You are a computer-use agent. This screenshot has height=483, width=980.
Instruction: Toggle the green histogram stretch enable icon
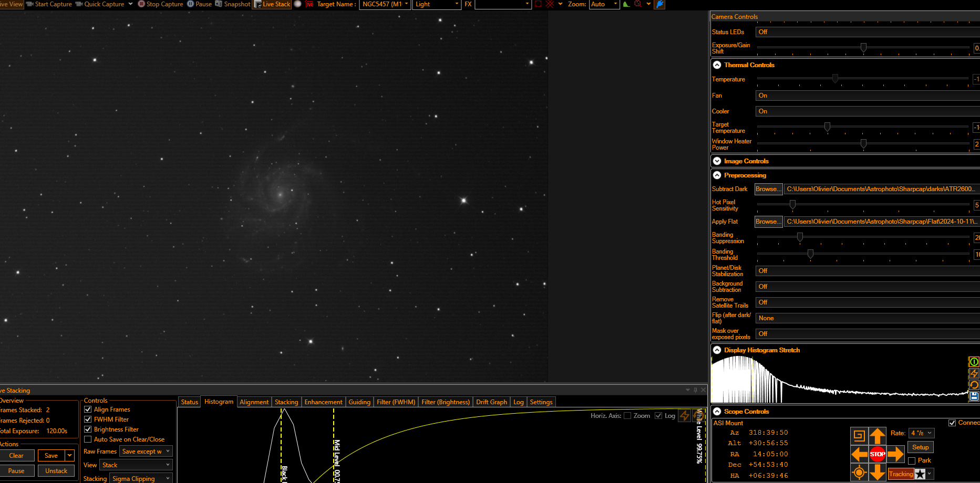pyautogui.click(x=974, y=362)
